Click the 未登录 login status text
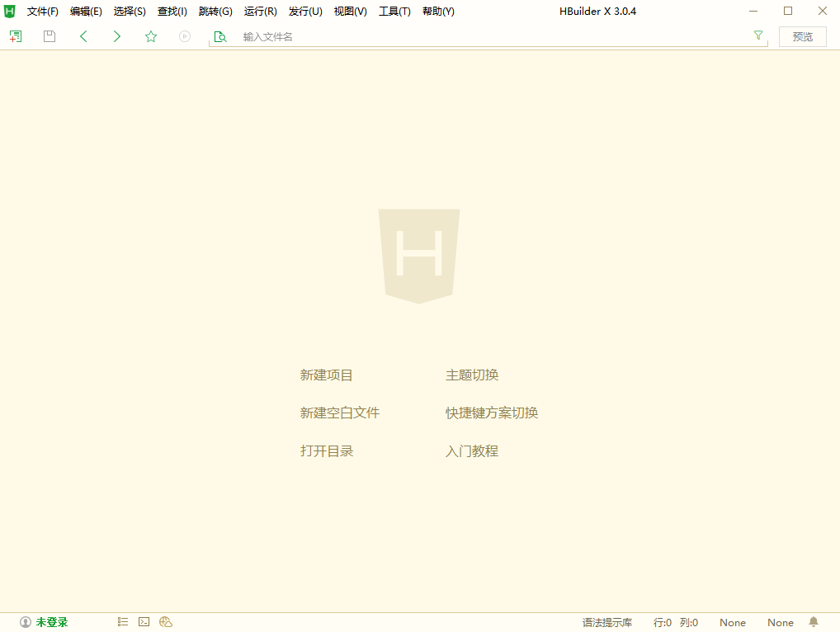840x632 pixels. [x=52, y=622]
